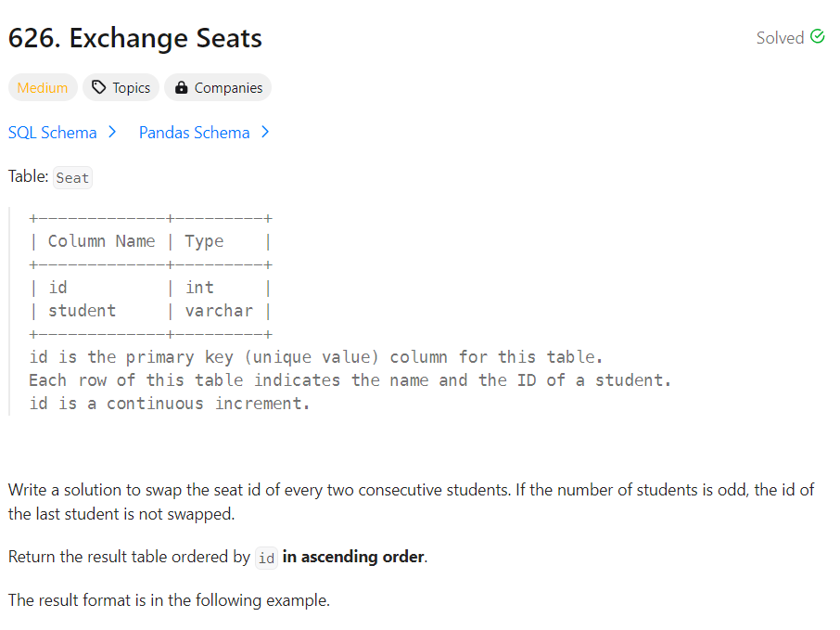
Task: Open the SQL Schema link
Action: 53,133
